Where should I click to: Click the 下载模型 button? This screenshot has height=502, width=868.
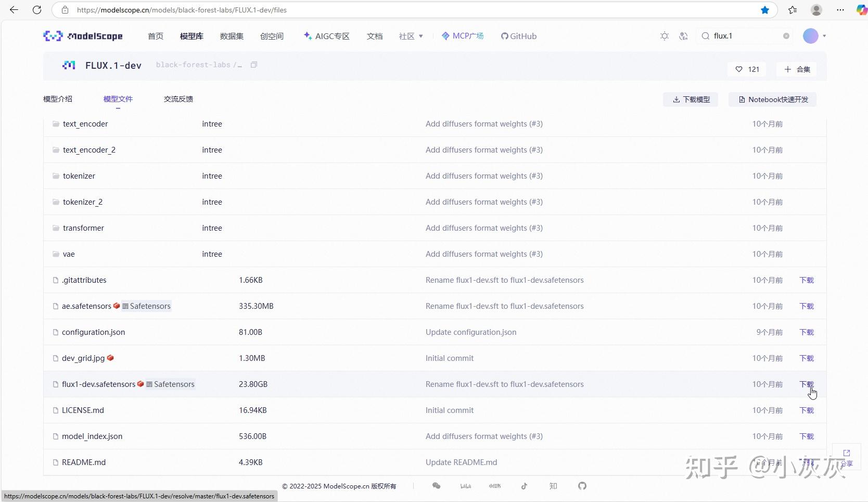pyautogui.click(x=691, y=99)
